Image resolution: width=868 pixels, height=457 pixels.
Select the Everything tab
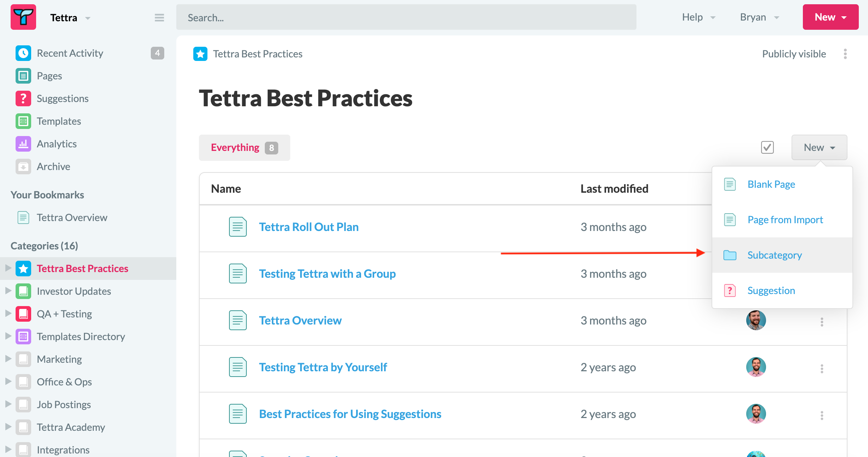tap(245, 148)
